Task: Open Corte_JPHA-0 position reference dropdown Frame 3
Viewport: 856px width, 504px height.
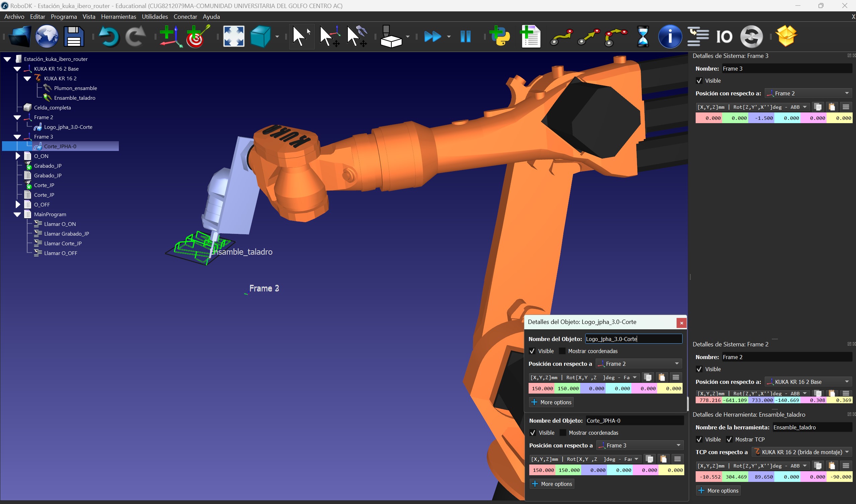Action: (x=640, y=445)
